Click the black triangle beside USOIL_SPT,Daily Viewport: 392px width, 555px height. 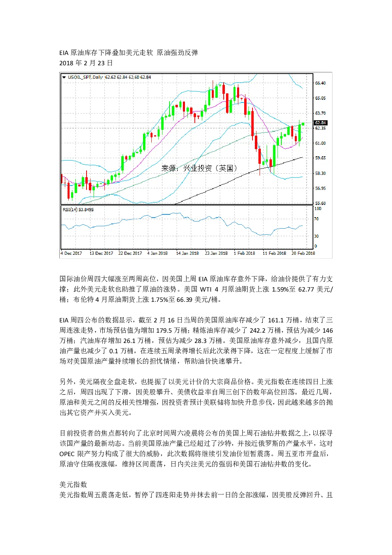click(64, 77)
